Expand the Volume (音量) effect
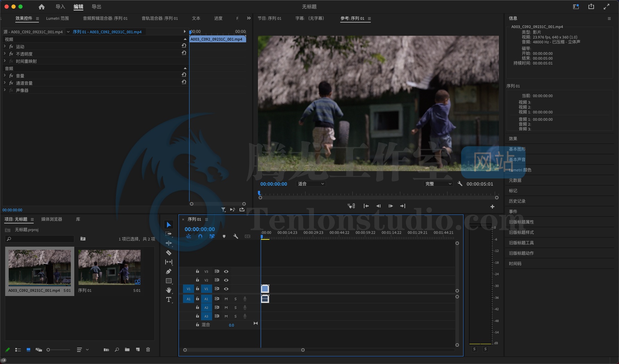The width and height of the screenshot is (619, 364). click(x=5, y=75)
